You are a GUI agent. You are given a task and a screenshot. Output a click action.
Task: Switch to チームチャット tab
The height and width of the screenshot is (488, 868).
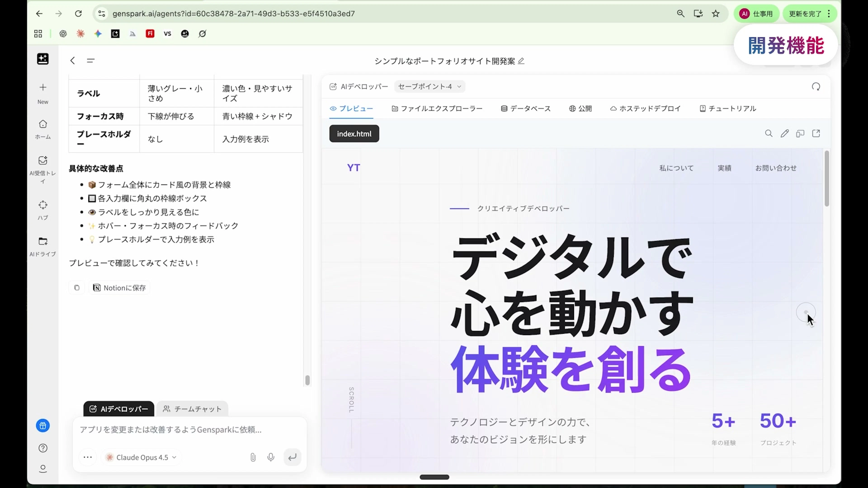[192, 409]
